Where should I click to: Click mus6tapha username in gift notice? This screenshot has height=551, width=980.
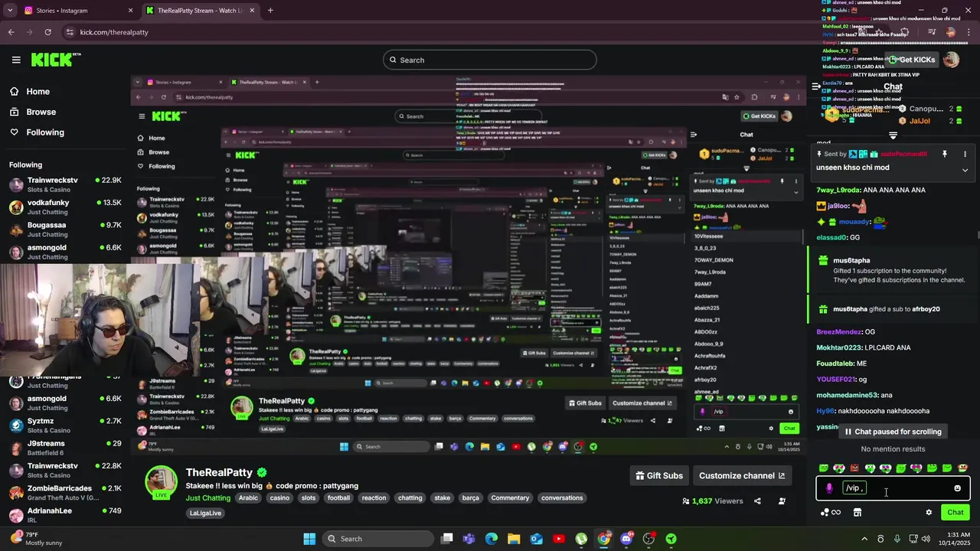851,260
